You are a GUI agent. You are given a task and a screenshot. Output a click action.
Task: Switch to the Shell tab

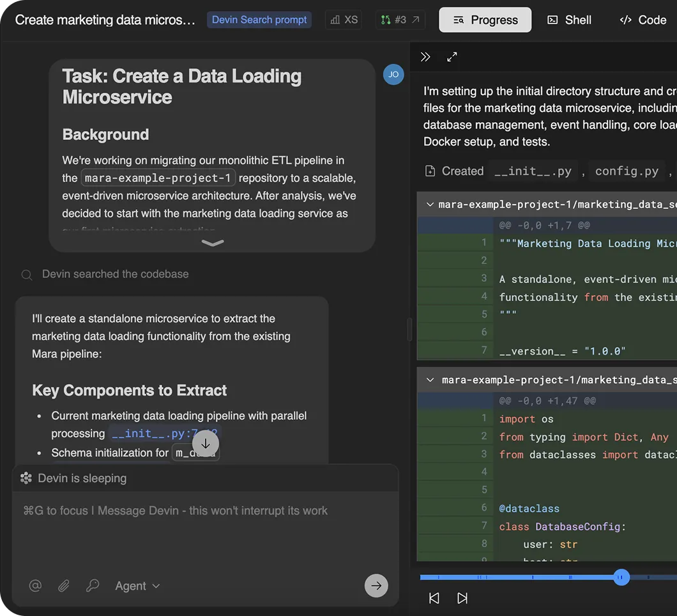569,20
